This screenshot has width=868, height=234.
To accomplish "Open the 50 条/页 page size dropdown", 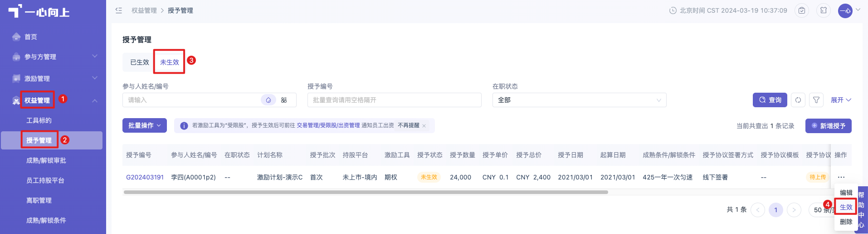I will point(822,210).
